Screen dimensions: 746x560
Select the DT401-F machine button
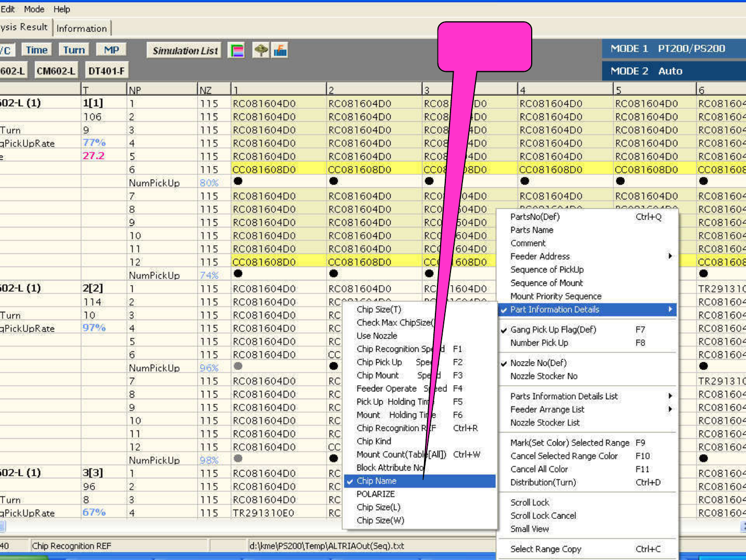[x=106, y=71]
